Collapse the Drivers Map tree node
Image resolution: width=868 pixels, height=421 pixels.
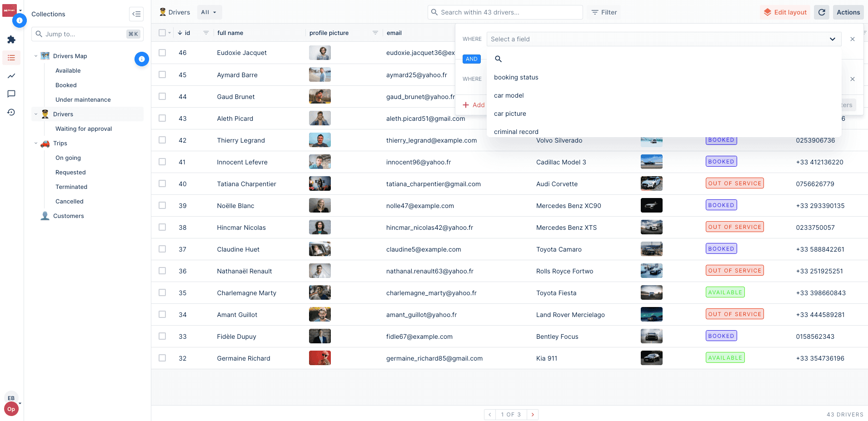(x=36, y=56)
